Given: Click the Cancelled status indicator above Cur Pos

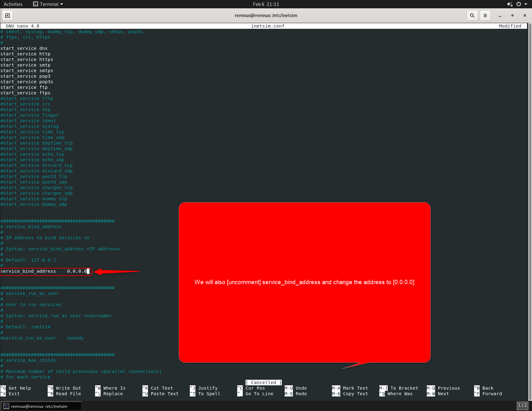Looking at the screenshot, I should pos(263,382).
